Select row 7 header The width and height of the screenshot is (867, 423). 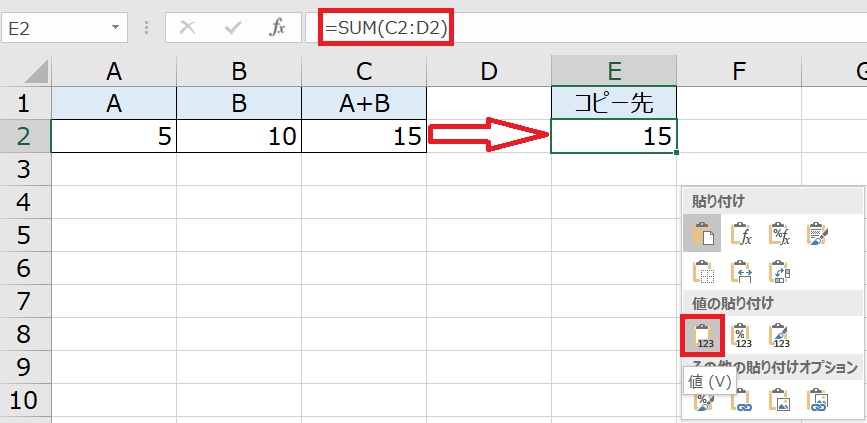point(25,301)
